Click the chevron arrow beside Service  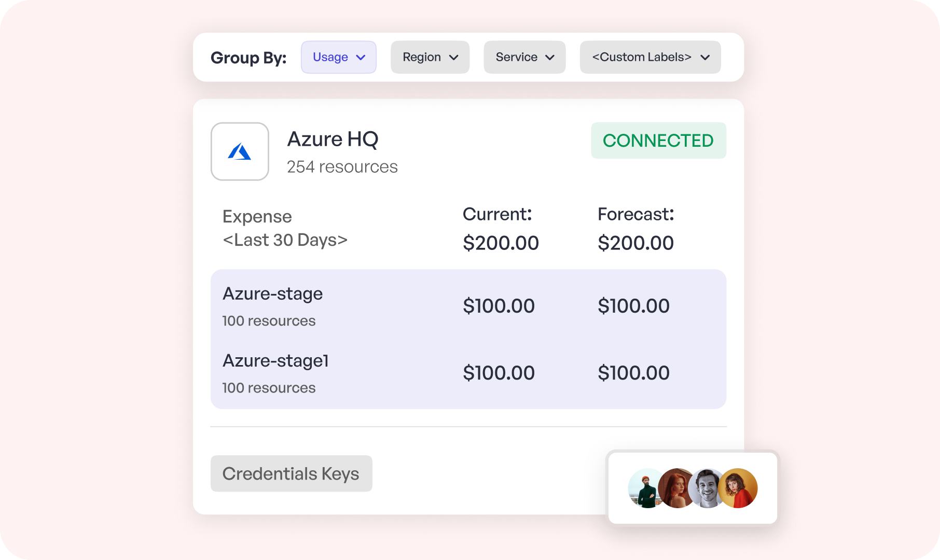tap(550, 58)
